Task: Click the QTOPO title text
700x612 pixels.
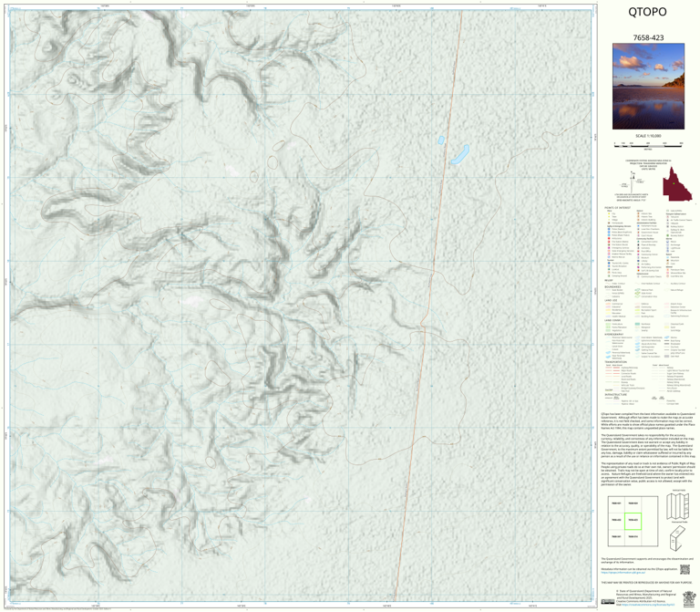Action: click(647, 12)
